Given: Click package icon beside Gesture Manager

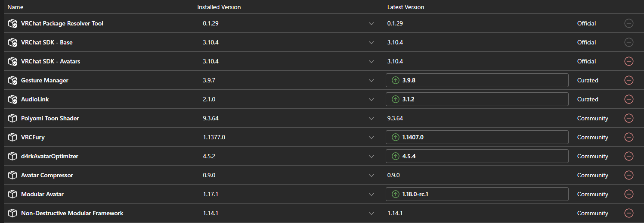Looking at the screenshot, I should 12,80.
